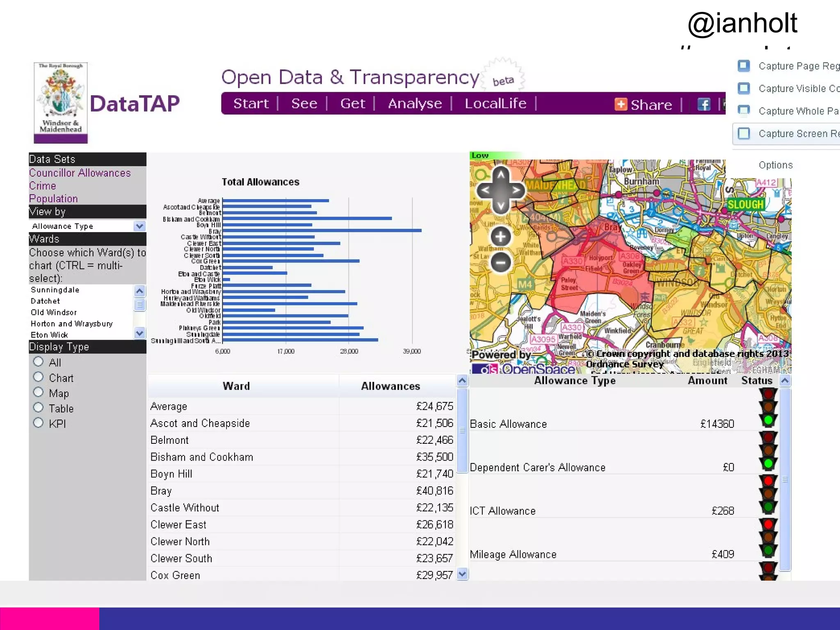
Task: Click Capture Page Region icon
Action: click(x=744, y=66)
